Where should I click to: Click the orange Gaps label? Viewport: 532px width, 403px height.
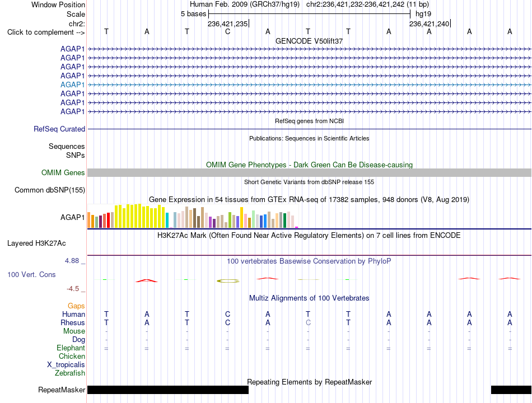[x=76, y=306]
